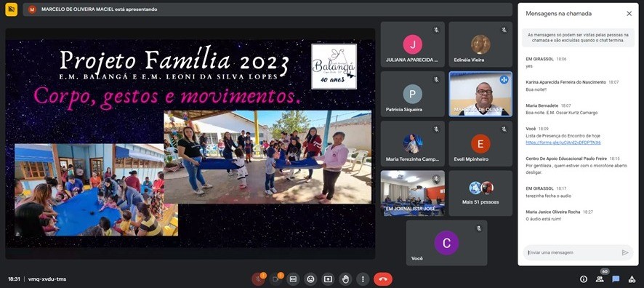The height and width of the screenshot is (288, 644).
Task: Click the muted mic icon on Maria Terezinha's tile
Action: [x=436, y=129]
